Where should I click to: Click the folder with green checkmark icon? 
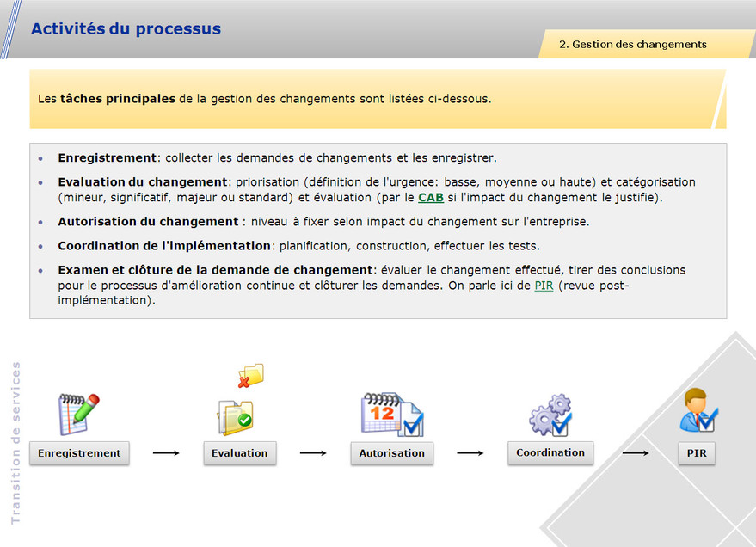[x=235, y=417]
